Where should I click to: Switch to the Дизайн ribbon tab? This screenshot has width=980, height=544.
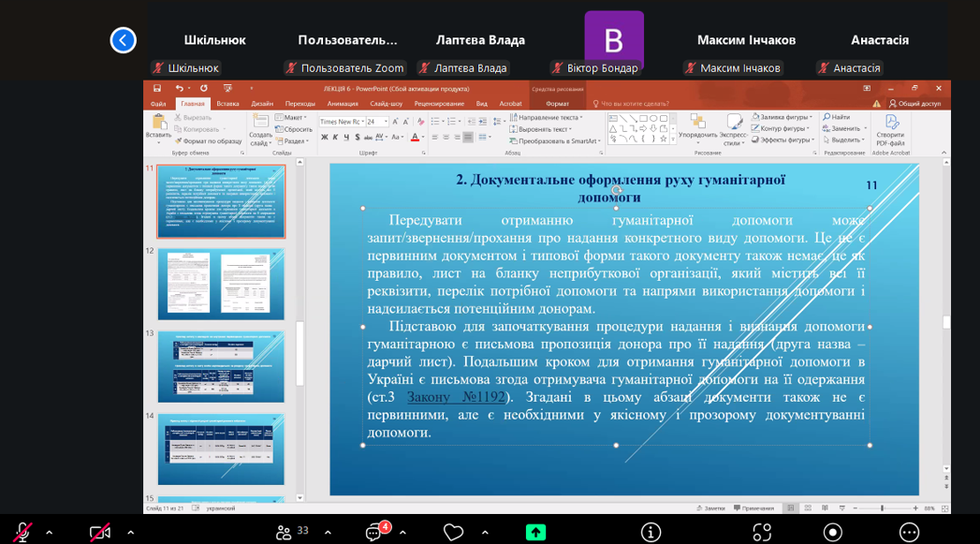(x=262, y=104)
